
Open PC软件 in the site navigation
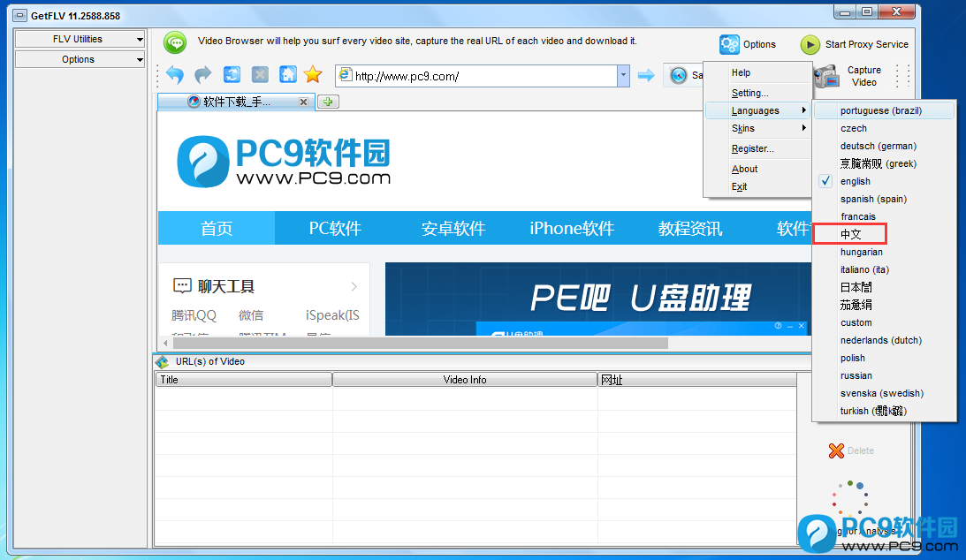click(335, 228)
